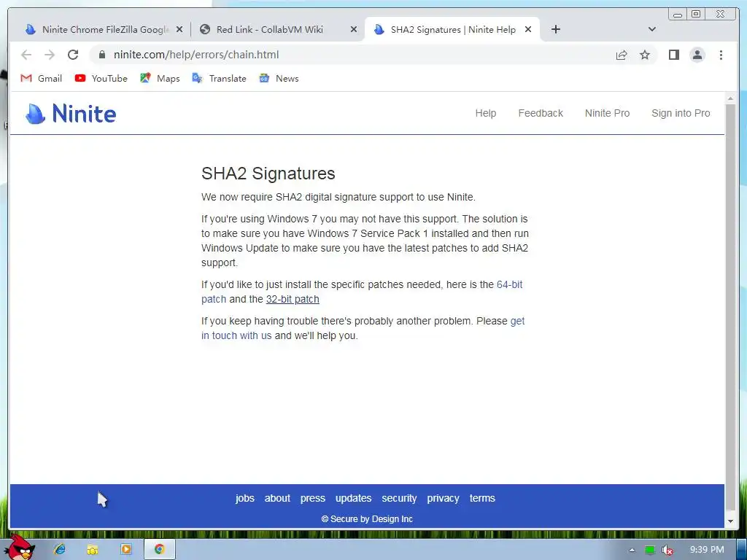Open the Chrome profile avatar
747x560 pixels.
click(x=697, y=55)
